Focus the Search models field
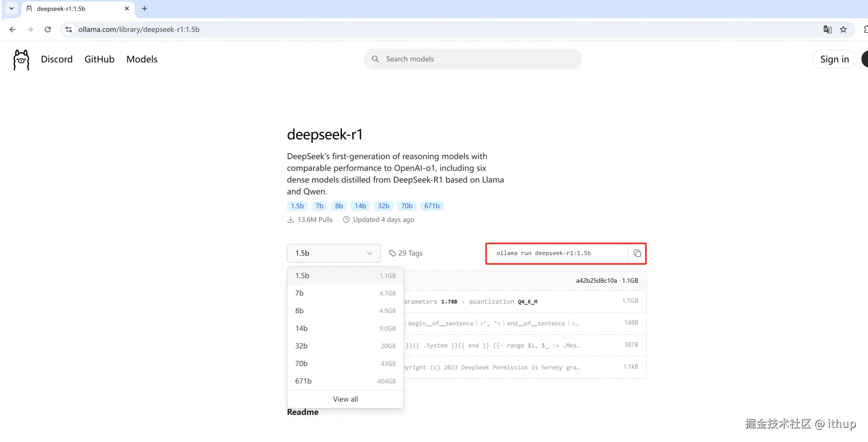The image size is (868, 442). pyautogui.click(x=472, y=59)
